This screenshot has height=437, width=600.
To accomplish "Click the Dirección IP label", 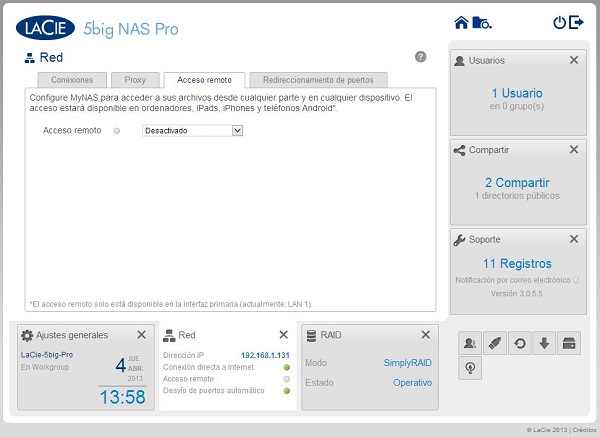I will [183, 355].
